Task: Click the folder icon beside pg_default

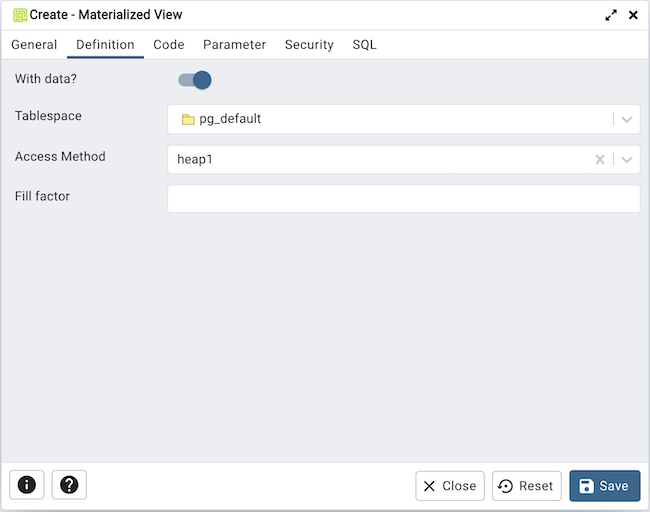Action: click(187, 119)
